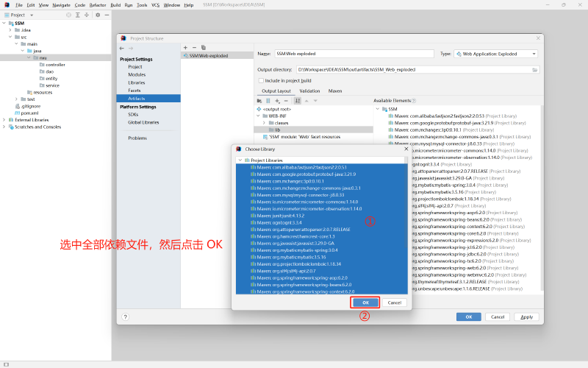Expand the test folder
This screenshot has height=368, width=588.
[16, 99]
